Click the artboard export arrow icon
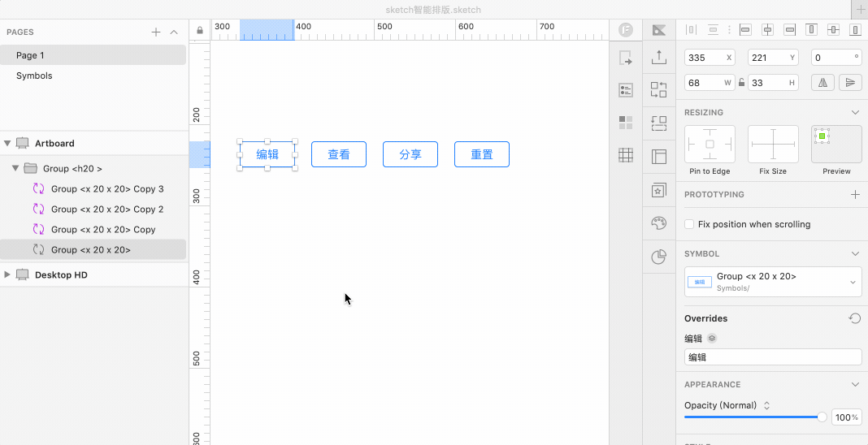This screenshot has height=445, width=868. point(626,58)
